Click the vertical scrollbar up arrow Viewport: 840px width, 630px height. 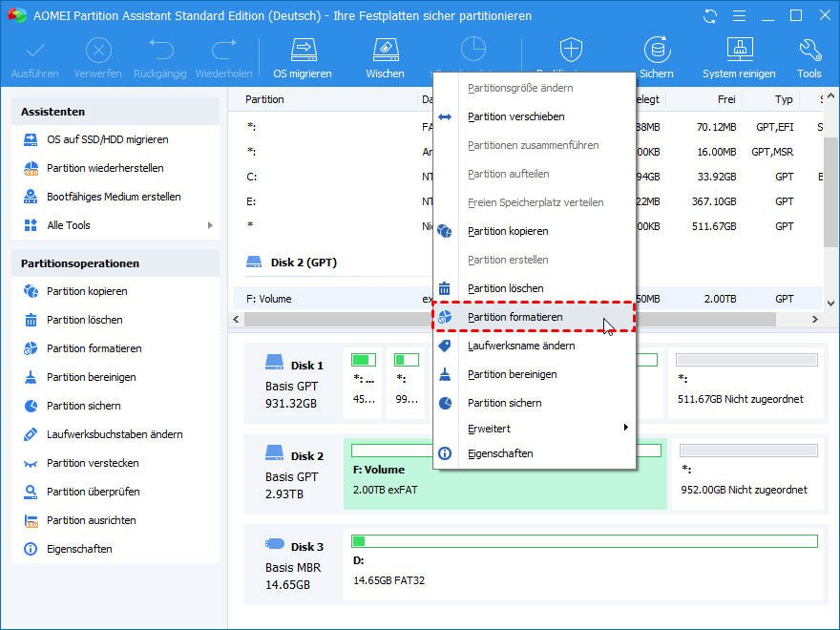(x=830, y=96)
